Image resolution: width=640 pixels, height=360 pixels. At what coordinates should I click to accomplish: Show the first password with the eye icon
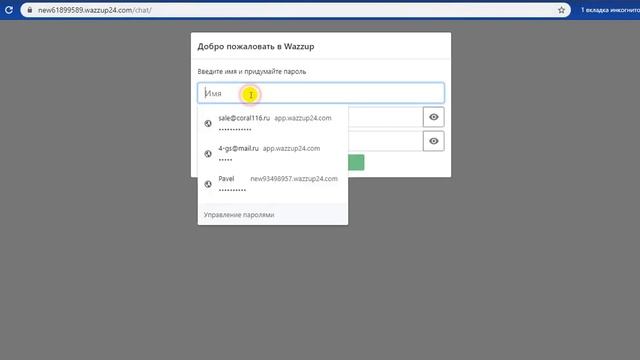click(x=433, y=117)
